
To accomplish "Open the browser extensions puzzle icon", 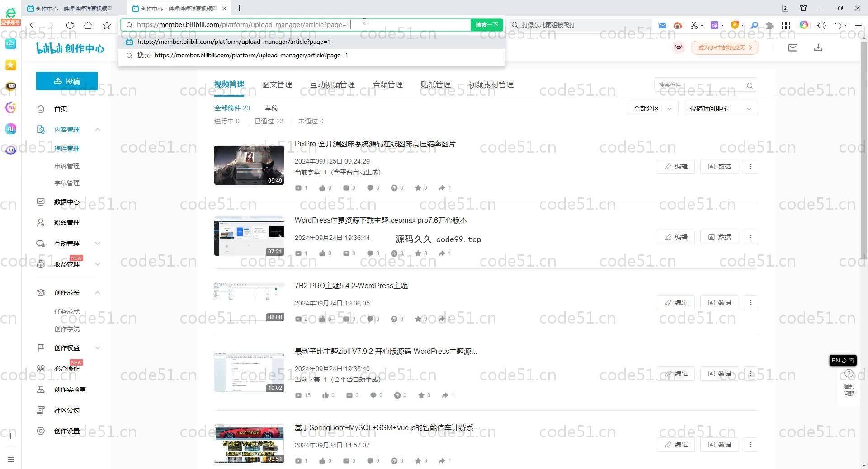I will 769,25.
